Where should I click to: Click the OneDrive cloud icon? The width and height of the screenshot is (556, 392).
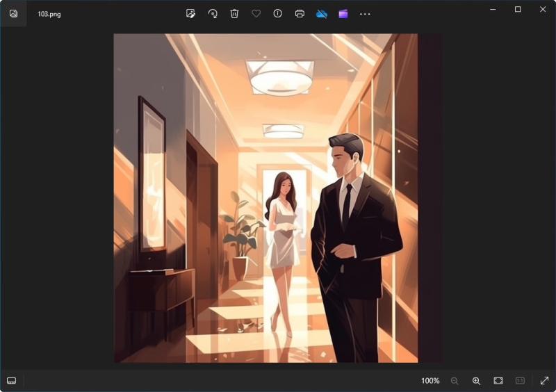(321, 13)
